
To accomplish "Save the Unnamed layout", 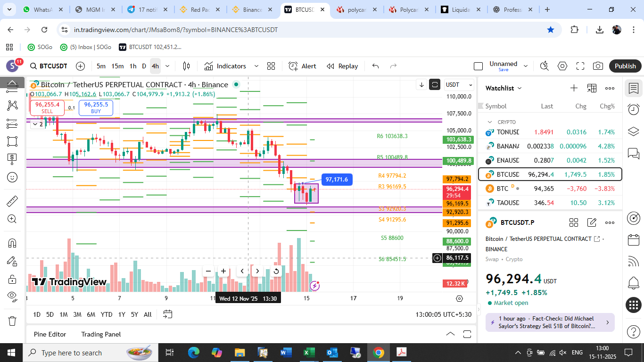I will click(504, 70).
